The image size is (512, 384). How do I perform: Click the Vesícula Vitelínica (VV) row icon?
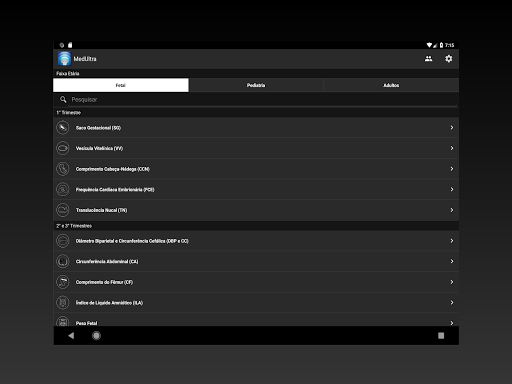pyautogui.click(x=63, y=148)
